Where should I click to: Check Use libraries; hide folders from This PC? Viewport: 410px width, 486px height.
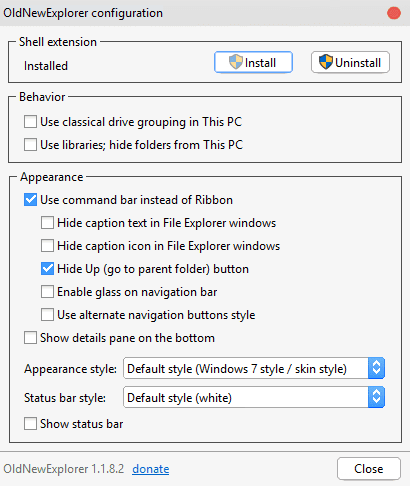pyautogui.click(x=30, y=145)
